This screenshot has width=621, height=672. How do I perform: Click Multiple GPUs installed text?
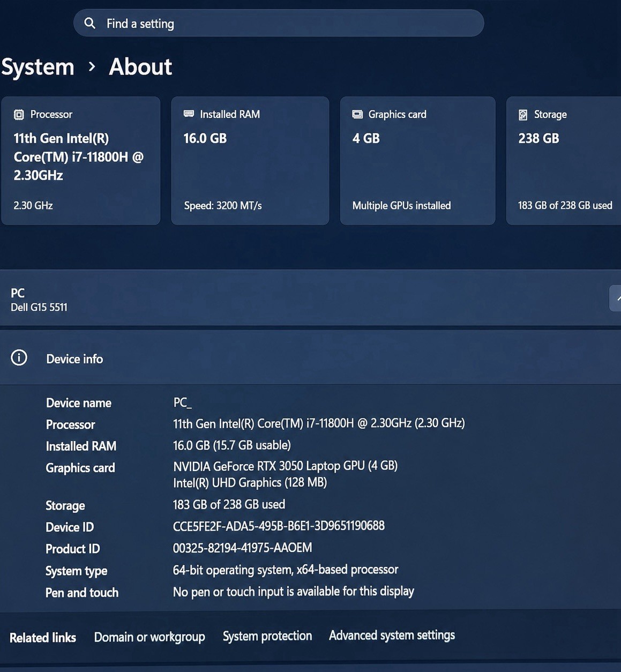click(401, 206)
